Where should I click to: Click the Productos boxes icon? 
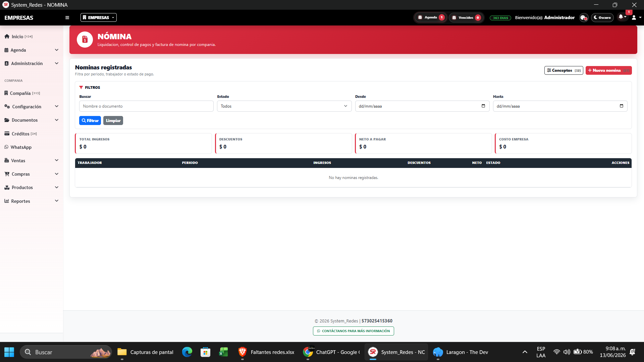pyautogui.click(x=7, y=187)
